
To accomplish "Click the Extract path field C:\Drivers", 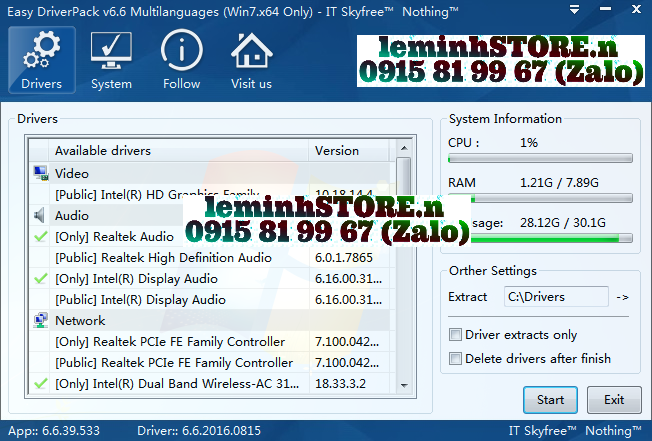I will [x=556, y=297].
